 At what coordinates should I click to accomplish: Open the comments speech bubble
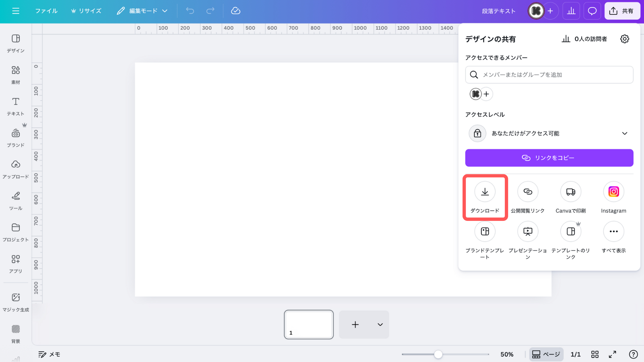pyautogui.click(x=592, y=11)
